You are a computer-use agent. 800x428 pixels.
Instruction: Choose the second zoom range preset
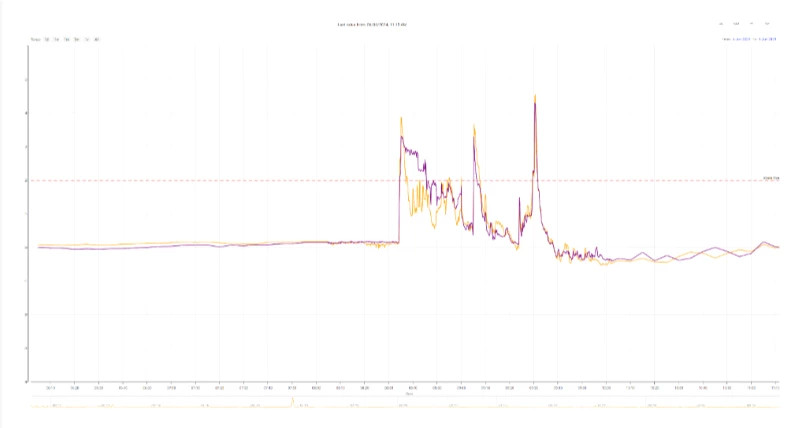point(56,40)
